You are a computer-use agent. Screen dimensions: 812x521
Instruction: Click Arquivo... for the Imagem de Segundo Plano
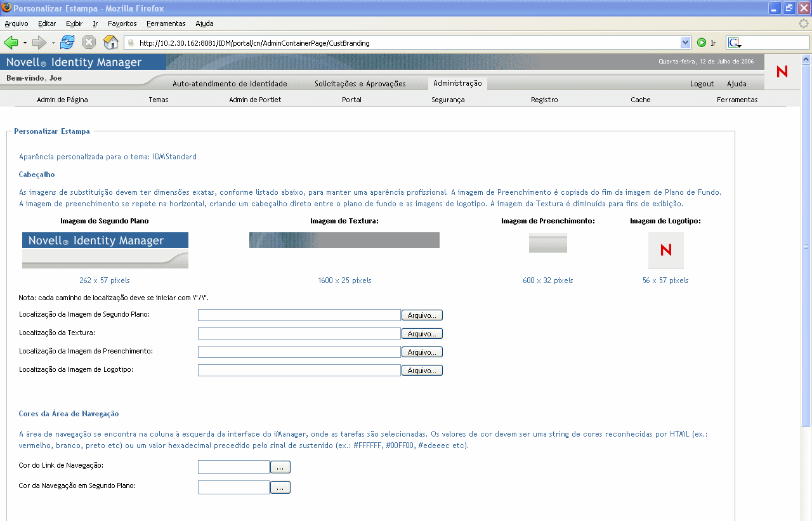(422, 315)
